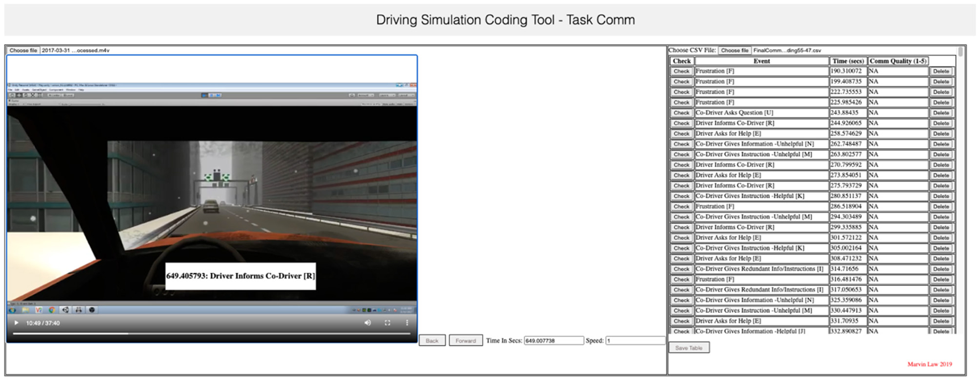The image size is (980, 380).
Task: Choose a CSV file to load
Action: (734, 50)
